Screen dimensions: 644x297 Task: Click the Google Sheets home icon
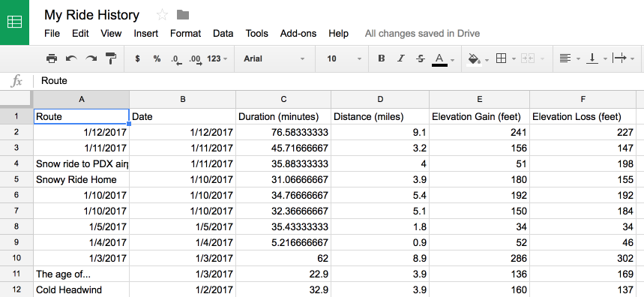coord(14,22)
